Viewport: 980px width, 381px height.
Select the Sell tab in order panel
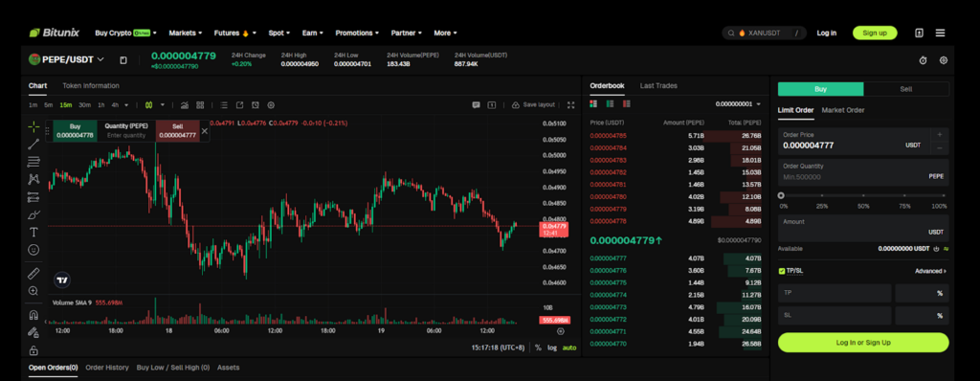906,89
